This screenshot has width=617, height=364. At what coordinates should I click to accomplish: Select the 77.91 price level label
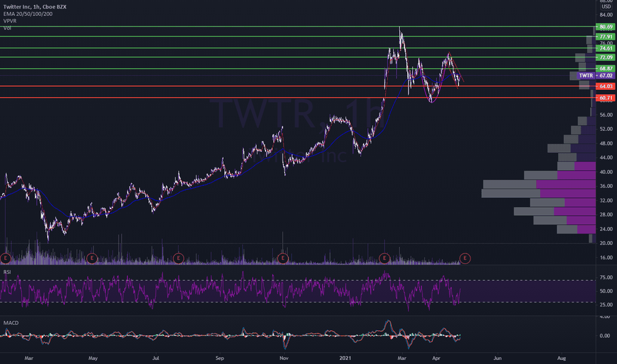[x=606, y=36]
